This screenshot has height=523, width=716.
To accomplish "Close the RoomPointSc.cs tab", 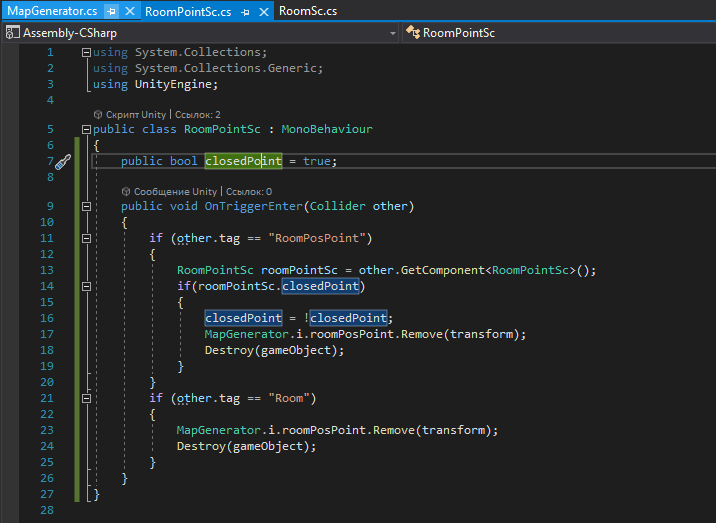I will pyautogui.click(x=263, y=12).
